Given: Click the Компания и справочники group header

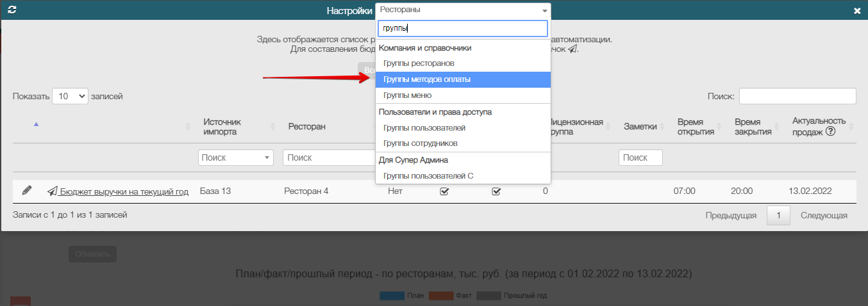Looking at the screenshot, I should (x=425, y=48).
